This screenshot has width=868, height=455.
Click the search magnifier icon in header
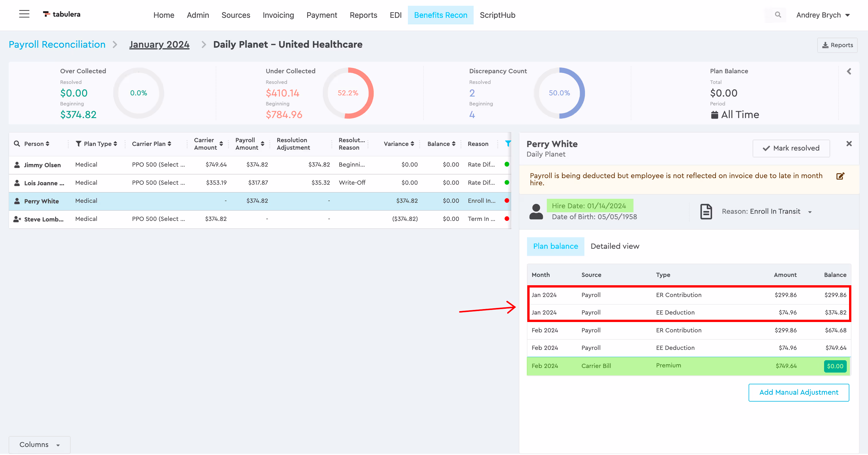(778, 15)
